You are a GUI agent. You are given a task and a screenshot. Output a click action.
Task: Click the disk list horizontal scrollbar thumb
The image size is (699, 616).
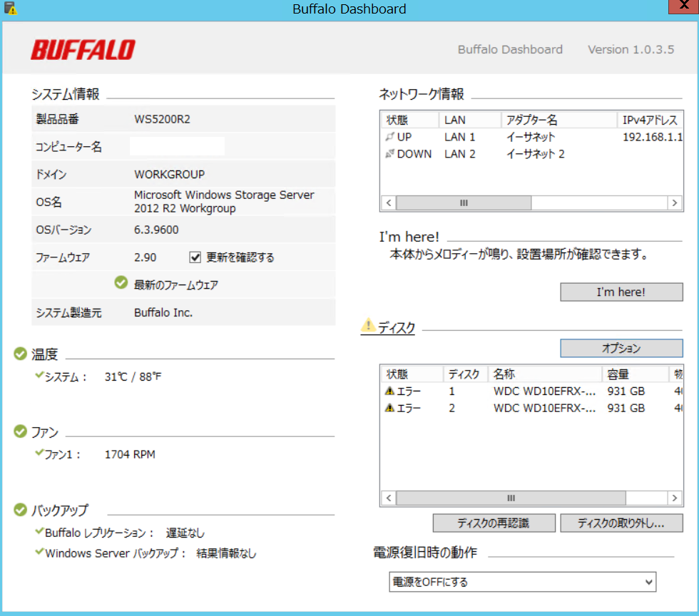[511, 498]
